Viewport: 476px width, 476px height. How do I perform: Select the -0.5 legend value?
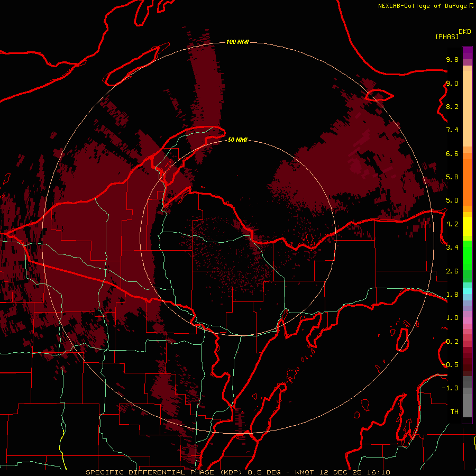pyautogui.click(x=450, y=365)
